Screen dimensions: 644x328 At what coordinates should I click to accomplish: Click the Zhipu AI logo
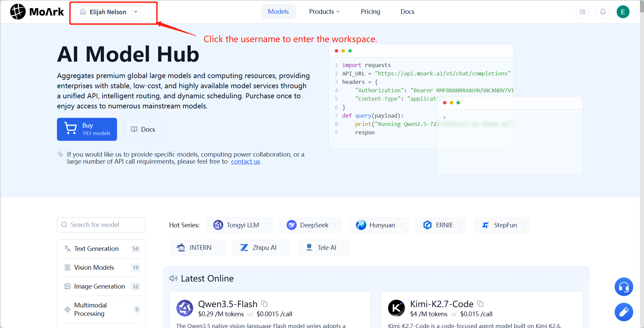pyautogui.click(x=244, y=248)
